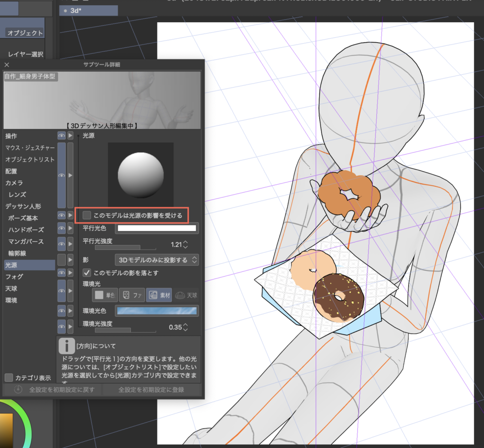Select the 素材 ambient light mode button

159,295
